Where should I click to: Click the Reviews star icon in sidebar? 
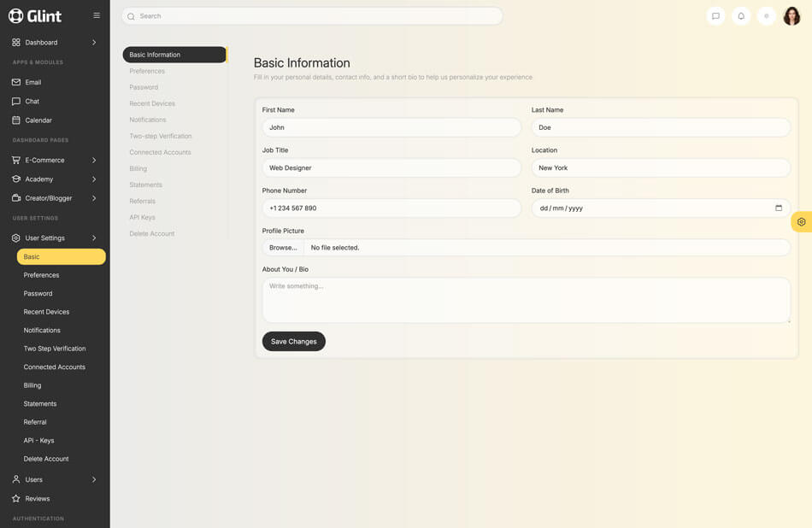(16, 498)
